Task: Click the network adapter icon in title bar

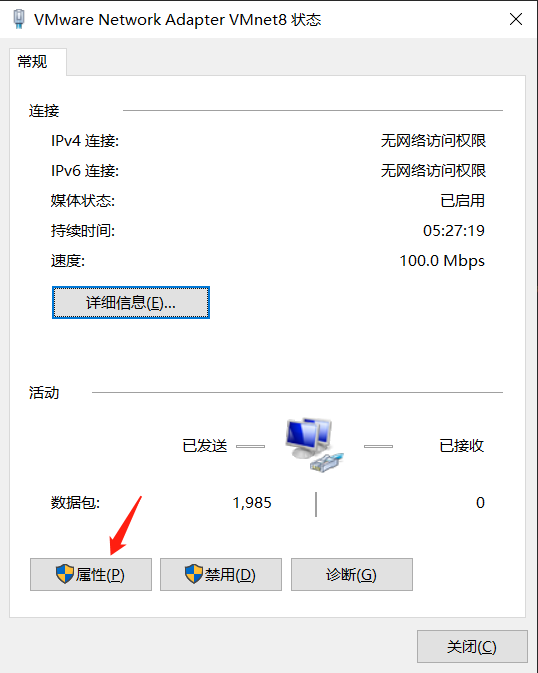Action: click(x=19, y=19)
